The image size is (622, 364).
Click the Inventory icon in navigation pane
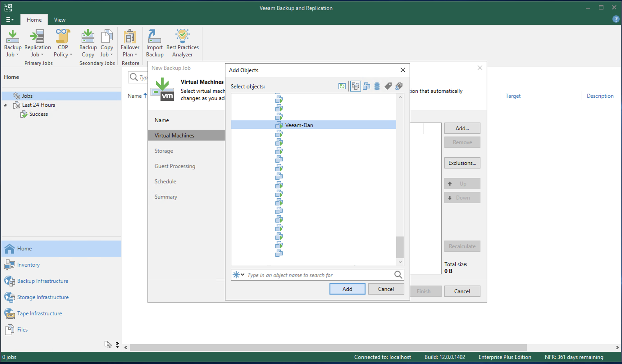9,265
